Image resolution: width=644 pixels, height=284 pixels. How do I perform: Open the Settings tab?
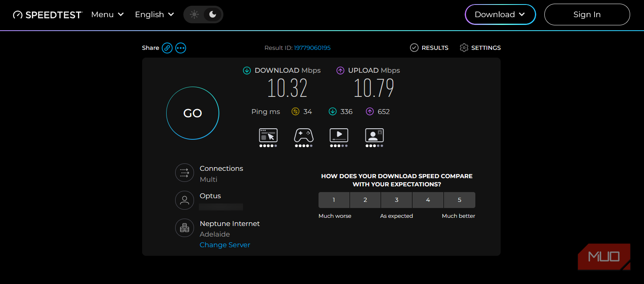(480, 48)
